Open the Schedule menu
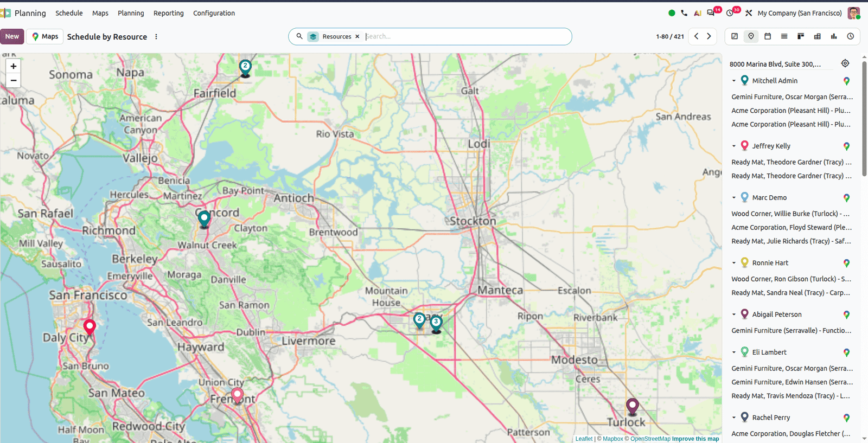Viewport: 868px width, 443px height. tap(69, 13)
